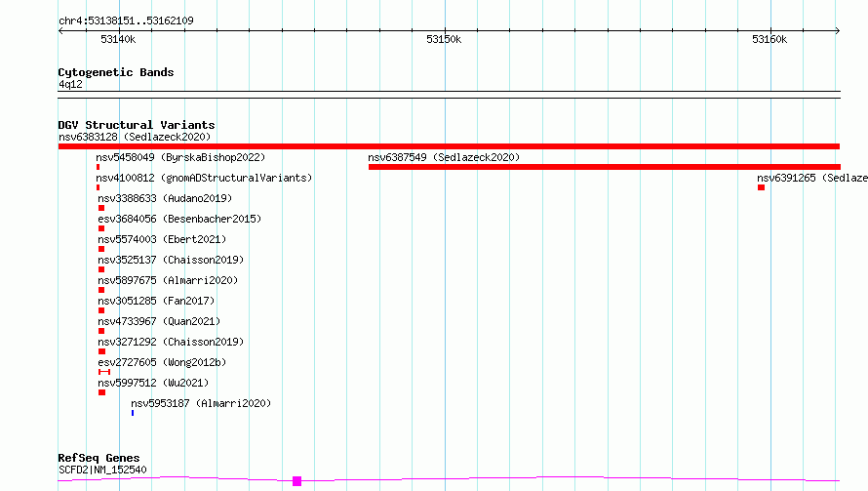Image resolution: width=868 pixels, height=491 pixels.
Task: Open the SCFD2|NM_152540 gene label
Action: (103, 470)
